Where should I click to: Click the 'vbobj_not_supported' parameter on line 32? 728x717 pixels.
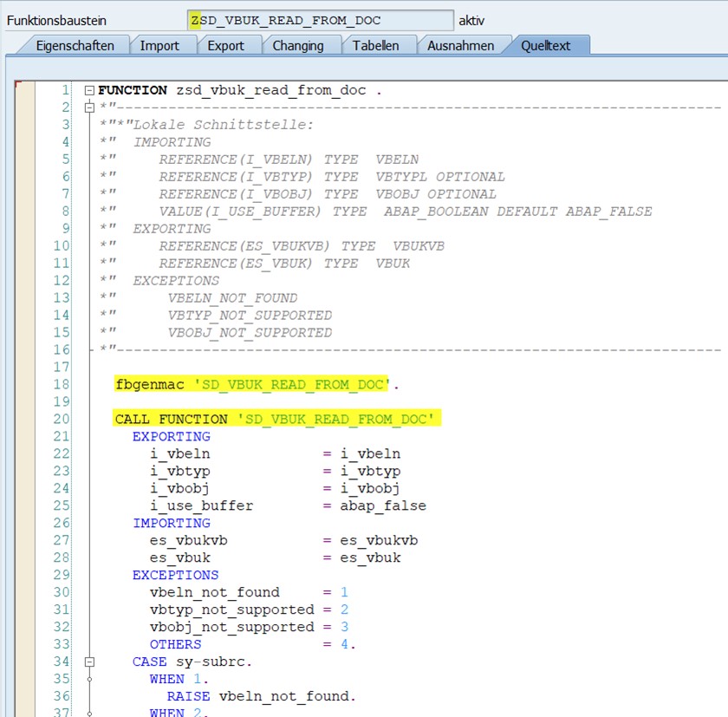[232, 628]
